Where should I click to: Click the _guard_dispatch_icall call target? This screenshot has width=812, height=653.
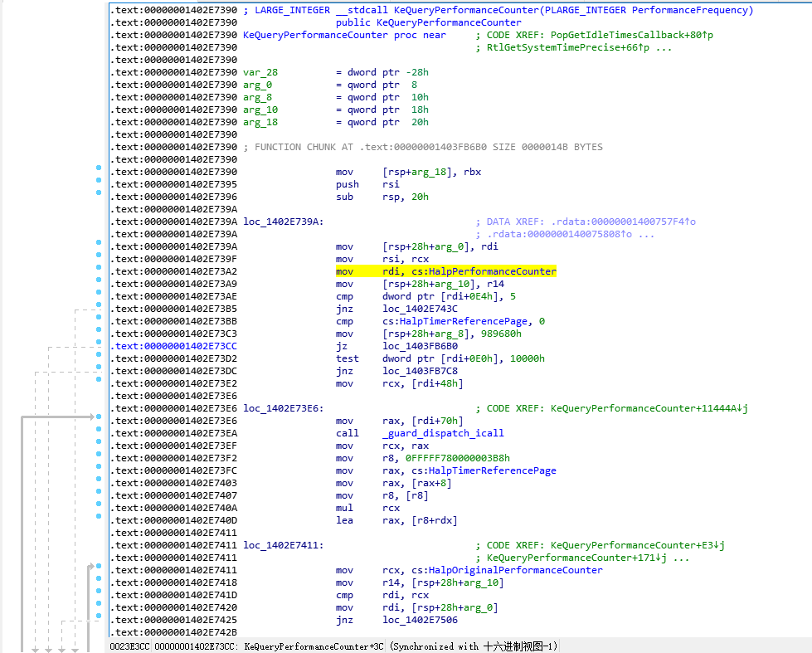tap(443, 433)
